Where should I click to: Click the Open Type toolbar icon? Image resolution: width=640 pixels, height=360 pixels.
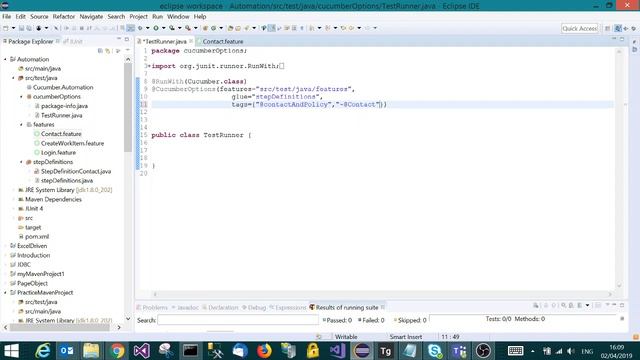coord(230,28)
